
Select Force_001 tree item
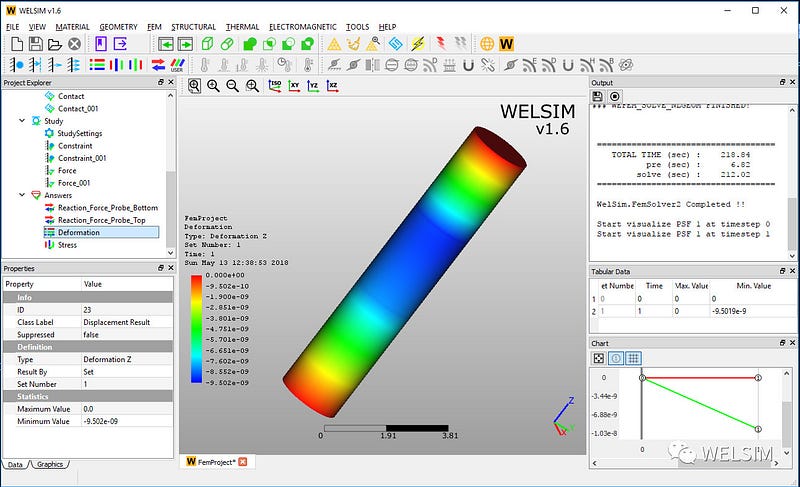click(74, 183)
